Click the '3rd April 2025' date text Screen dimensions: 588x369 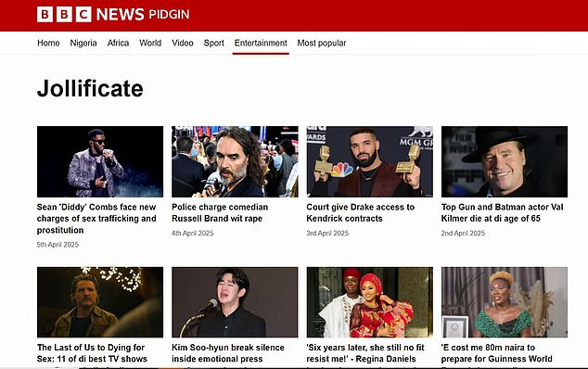tap(327, 234)
